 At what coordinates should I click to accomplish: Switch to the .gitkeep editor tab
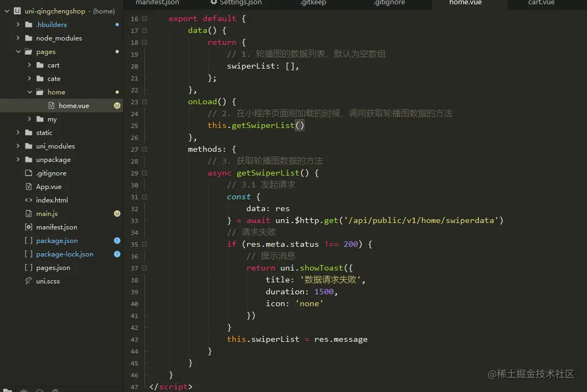tap(313, 3)
